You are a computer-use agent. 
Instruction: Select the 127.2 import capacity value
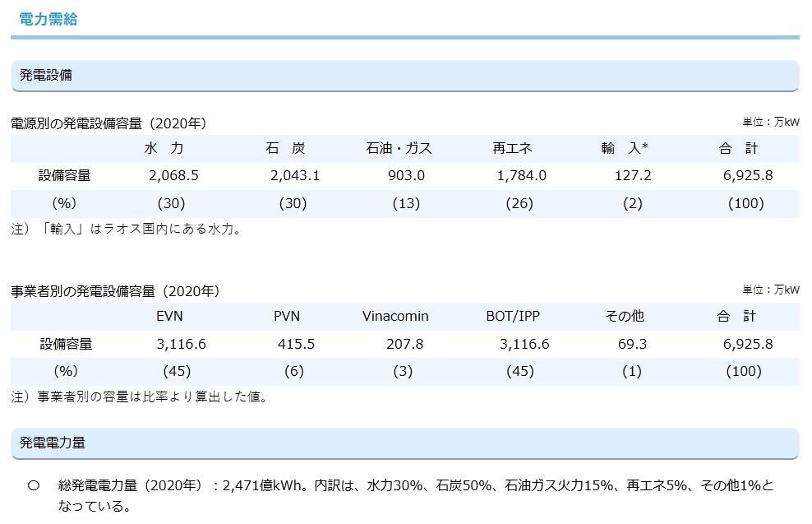[x=633, y=176]
